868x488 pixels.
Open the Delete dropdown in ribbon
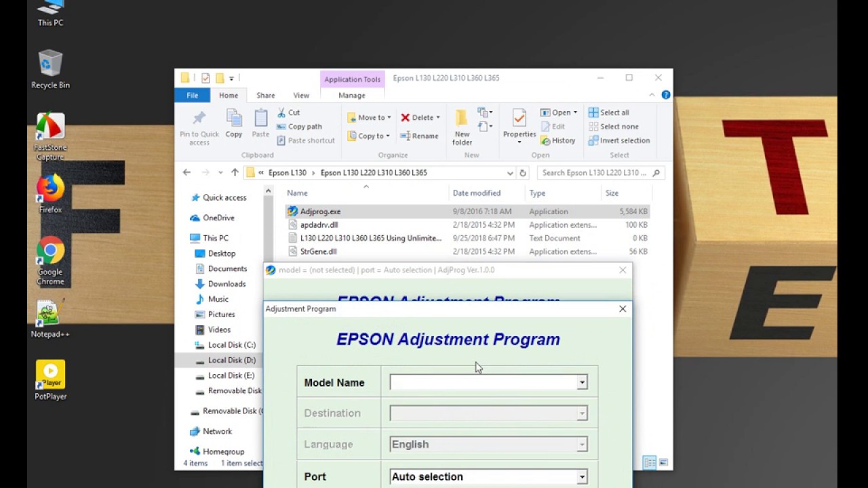[x=420, y=117]
